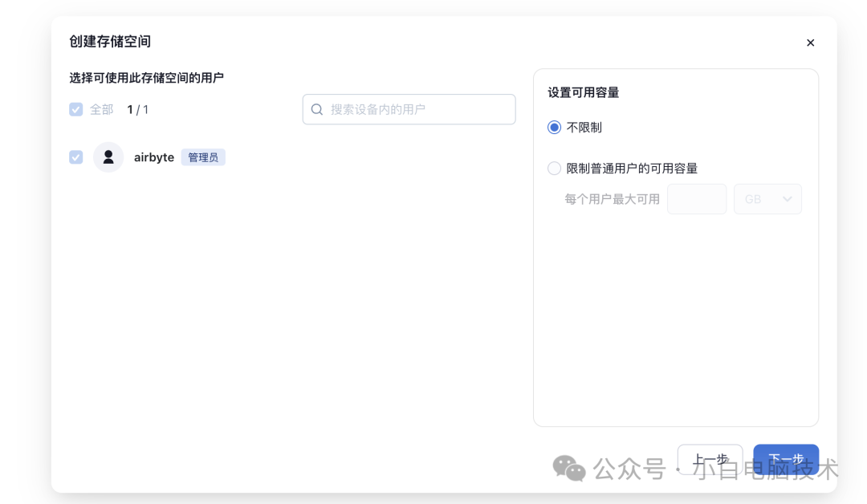The height and width of the screenshot is (504, 867).
Task: Click the user search input field
Action: [409, 109]
